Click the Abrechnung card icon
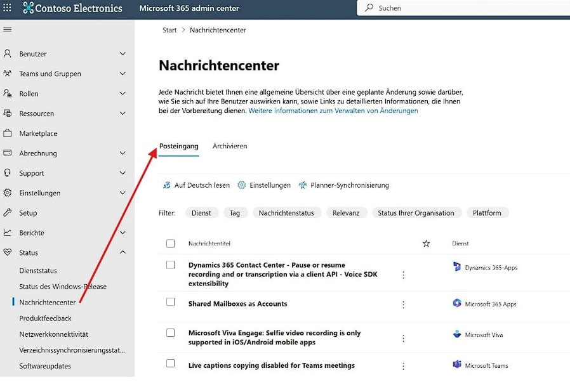The width and height of the screenshot is (570, 392). click(x=7, y=153)
